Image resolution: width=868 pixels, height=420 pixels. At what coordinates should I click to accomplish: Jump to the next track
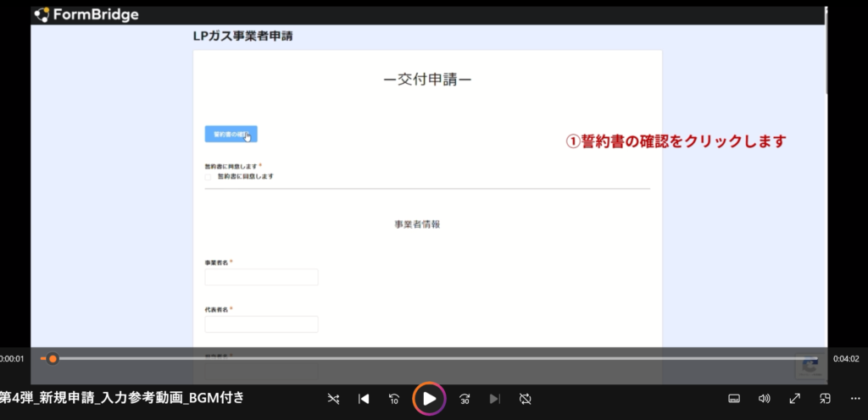coord(495,398)
